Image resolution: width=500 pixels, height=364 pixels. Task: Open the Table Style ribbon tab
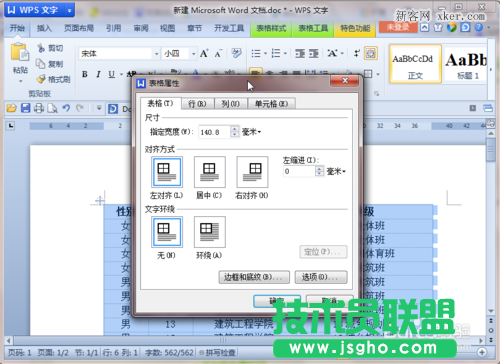271,28
